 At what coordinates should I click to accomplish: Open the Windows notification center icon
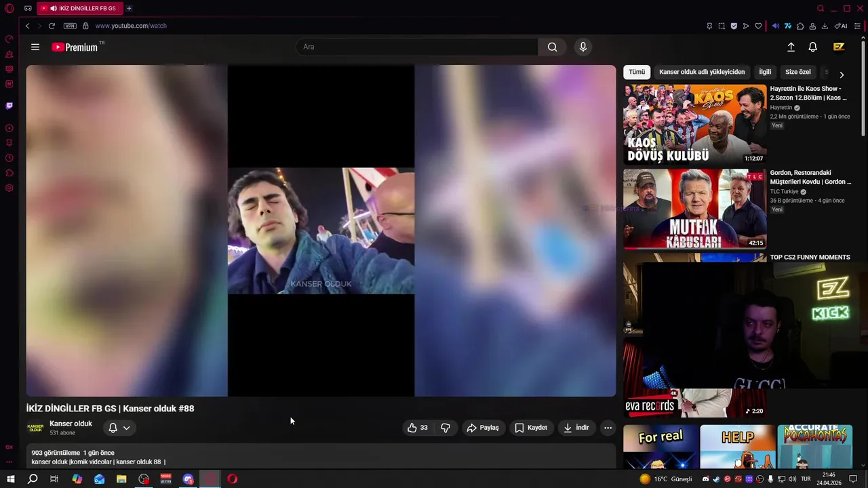pyautogui.click(x=853, y=479)
